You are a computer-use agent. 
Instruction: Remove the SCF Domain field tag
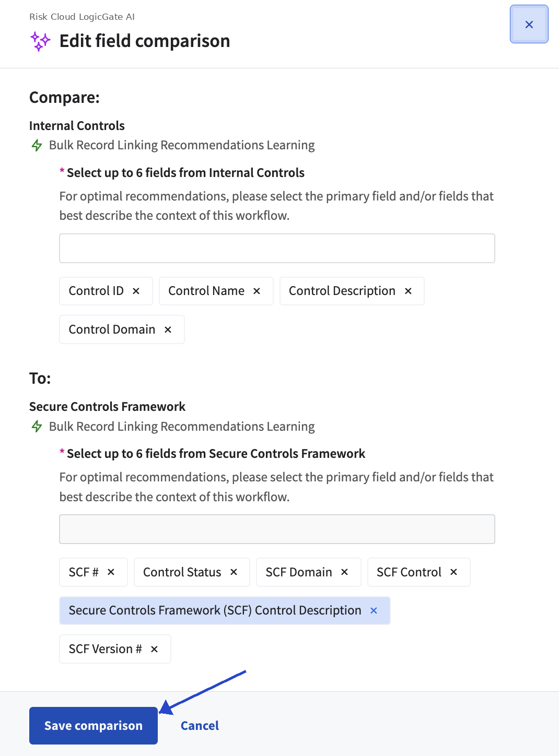344,572
